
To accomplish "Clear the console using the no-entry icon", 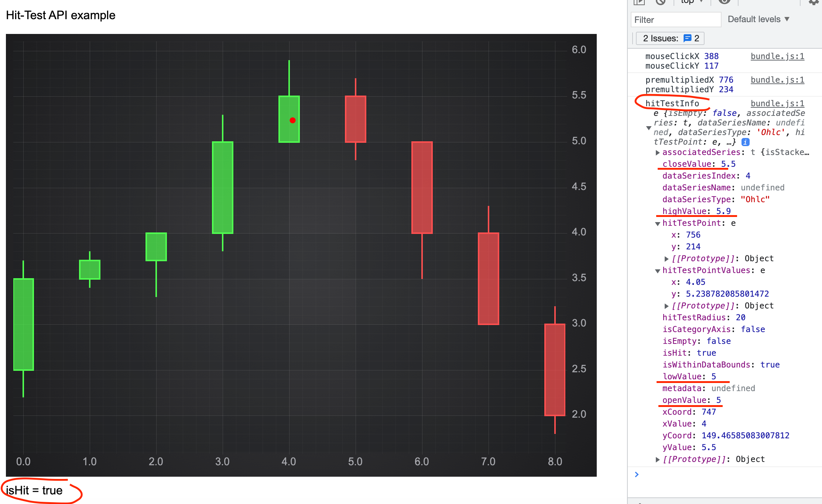I will [x=661, y=2].
